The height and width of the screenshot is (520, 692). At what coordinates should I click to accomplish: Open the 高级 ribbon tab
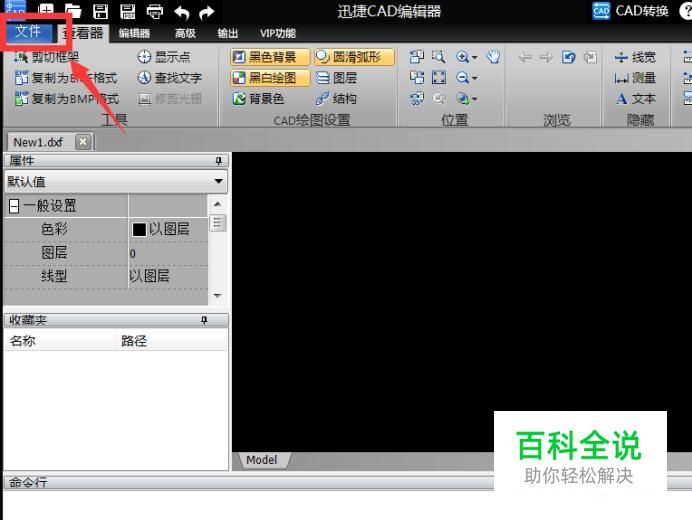pyautogui.click(x=185, y=33)
